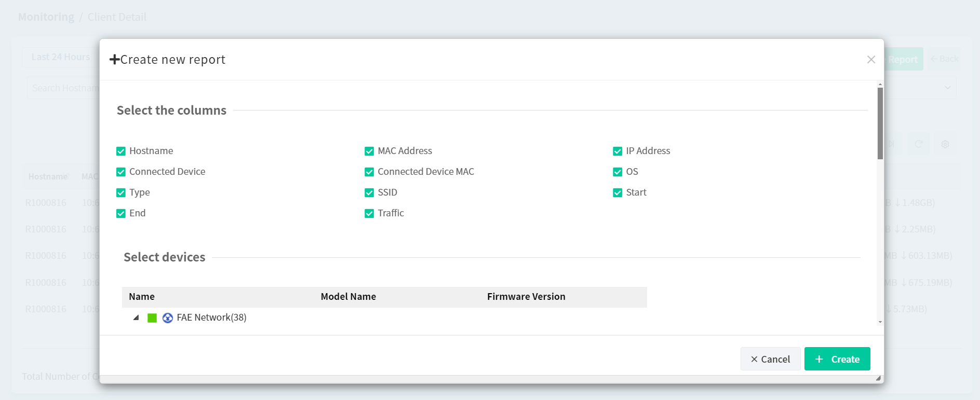Click the Firmware Version column header

tap(526, 297)
